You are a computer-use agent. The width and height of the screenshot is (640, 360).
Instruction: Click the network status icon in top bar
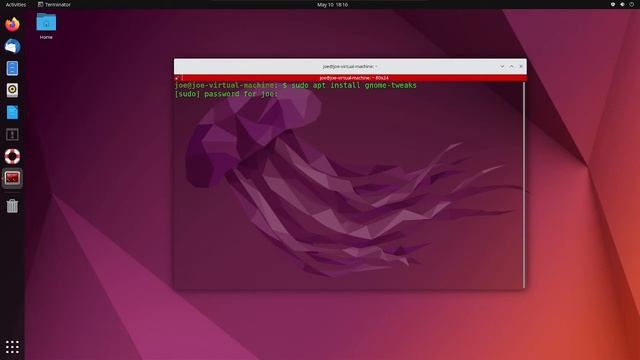[x=613, y=4]
